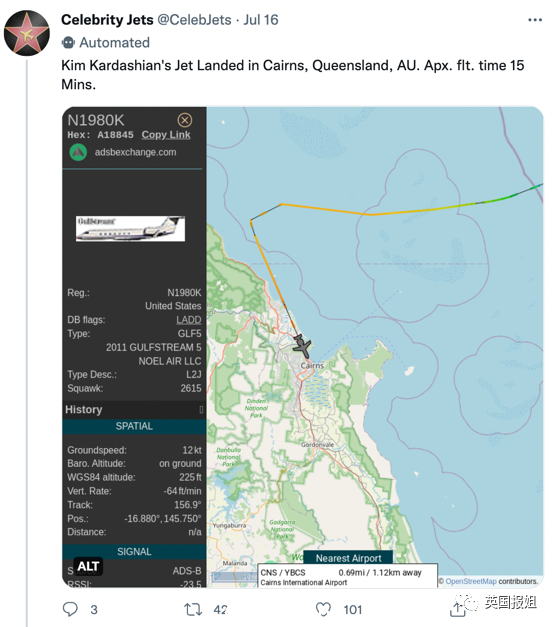This screenshot has height=627, width=554.
Task: Open the Jul 16 tweet timestamp
Action: [261, 20]
